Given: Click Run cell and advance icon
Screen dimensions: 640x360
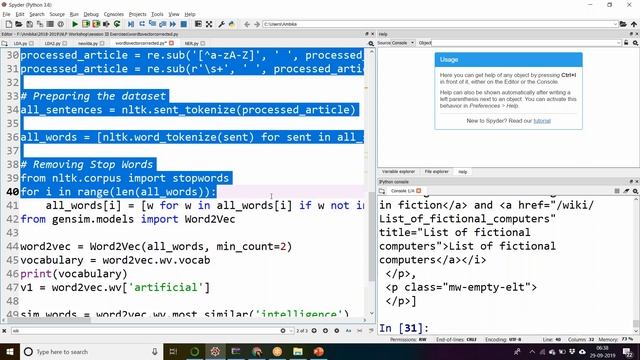Looking at the screenshot, I should [96, 24].
